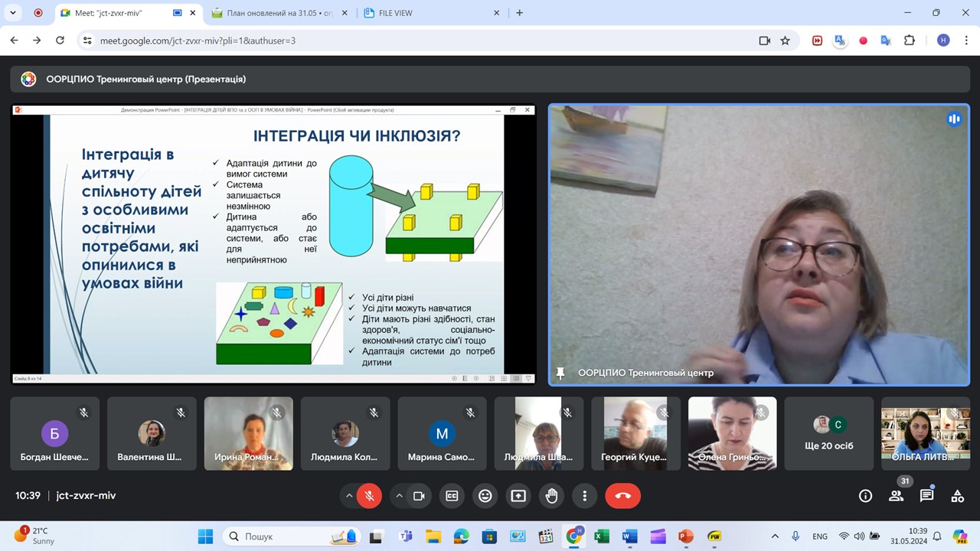The width and height of the screenshot is (980, 551).
Task: Open the emoji reactions button
Action: 485,496
